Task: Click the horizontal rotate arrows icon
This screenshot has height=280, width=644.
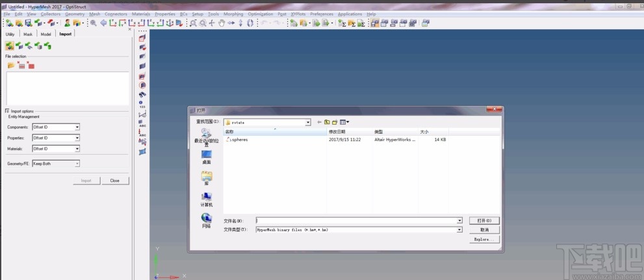Action: coord(231,23)
